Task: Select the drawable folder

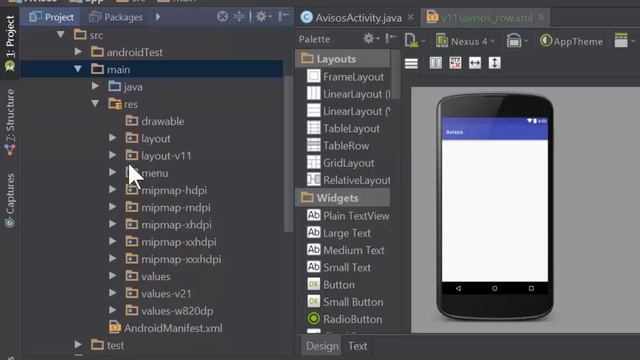Action: click(x=155, y=121)
